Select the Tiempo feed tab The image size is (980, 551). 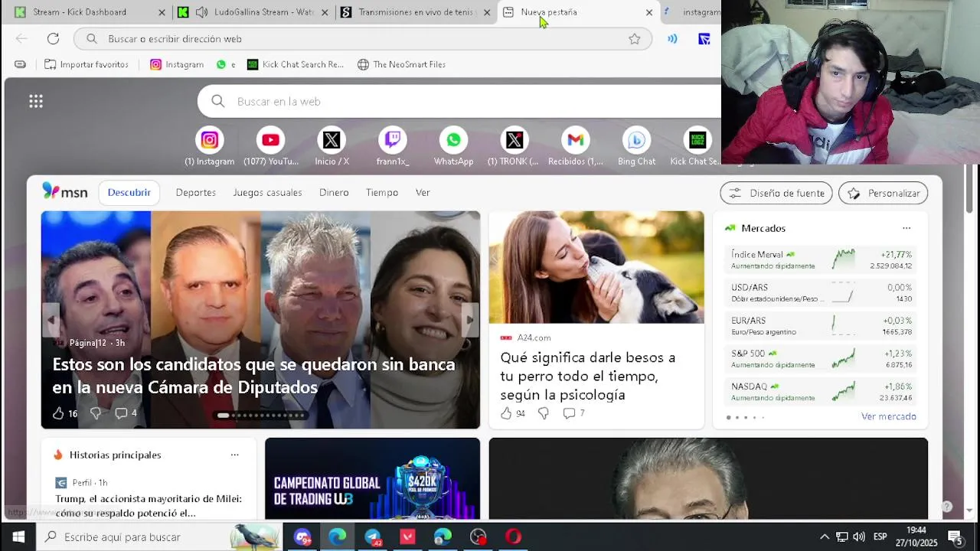coord(382,193)
